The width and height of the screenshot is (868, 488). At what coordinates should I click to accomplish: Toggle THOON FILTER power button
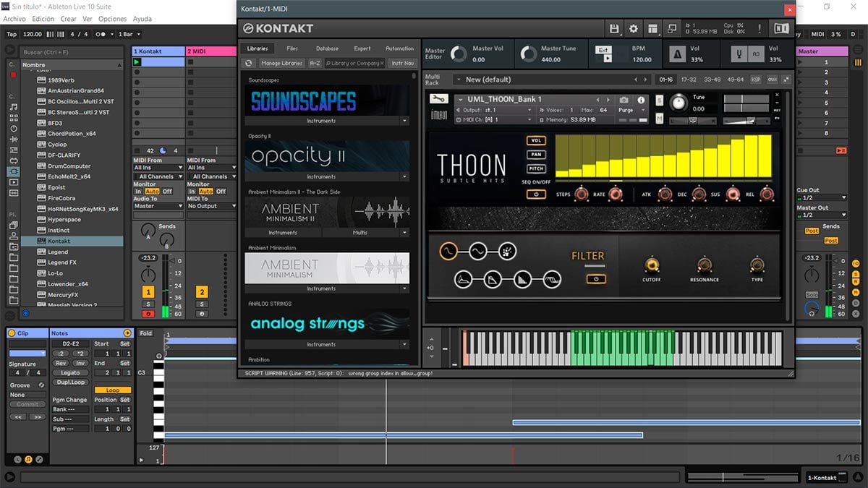[596, 279]
